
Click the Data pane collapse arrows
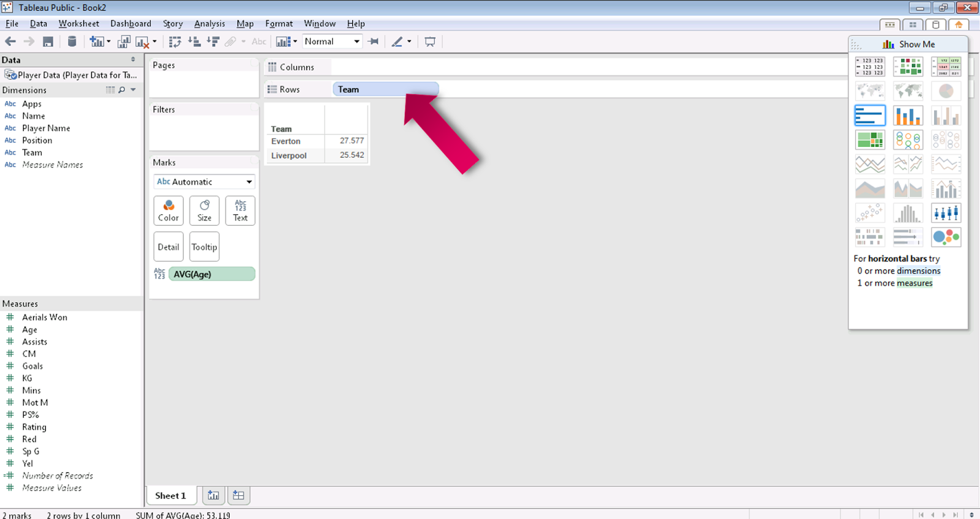click(133, 59)
